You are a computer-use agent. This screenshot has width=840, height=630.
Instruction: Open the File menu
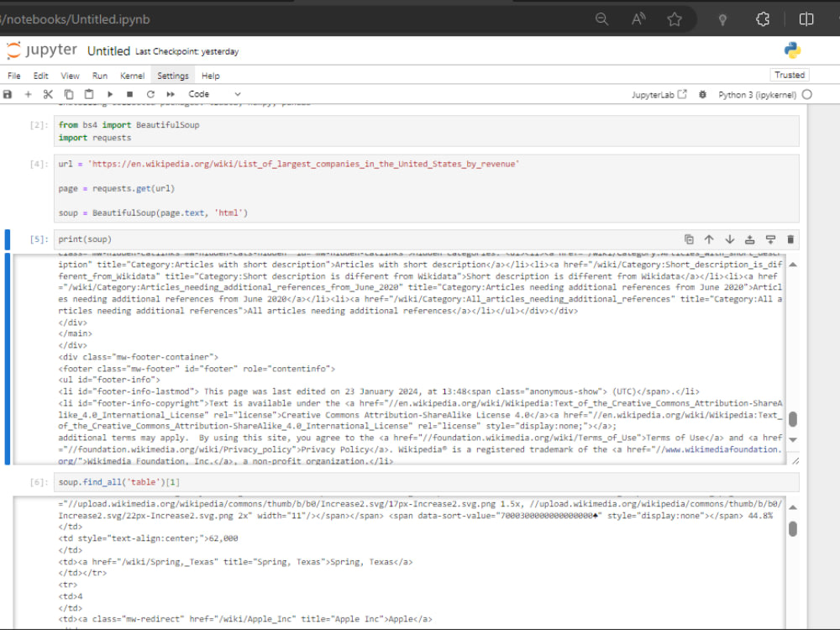click(13, 75)
